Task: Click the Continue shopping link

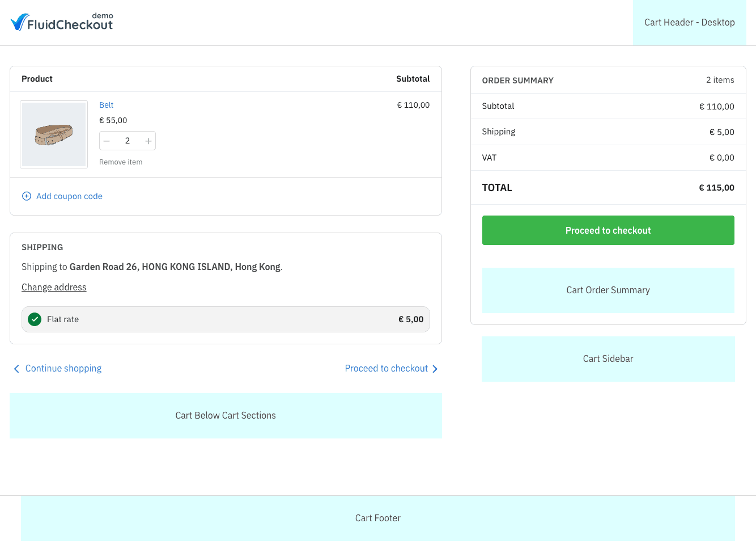Action: coord(63,368)
